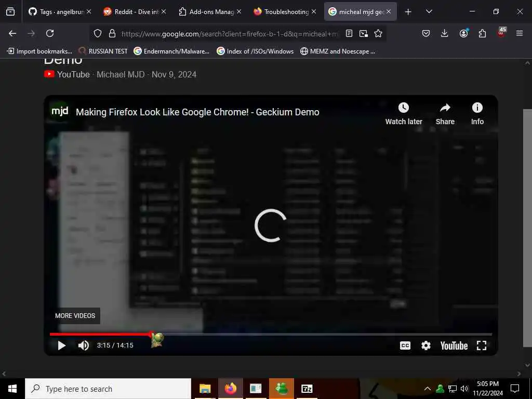This screenshot has height=399, width=532.
Task: Open Firefox View (recent browsing) icon
Action: tap(10, 12)
